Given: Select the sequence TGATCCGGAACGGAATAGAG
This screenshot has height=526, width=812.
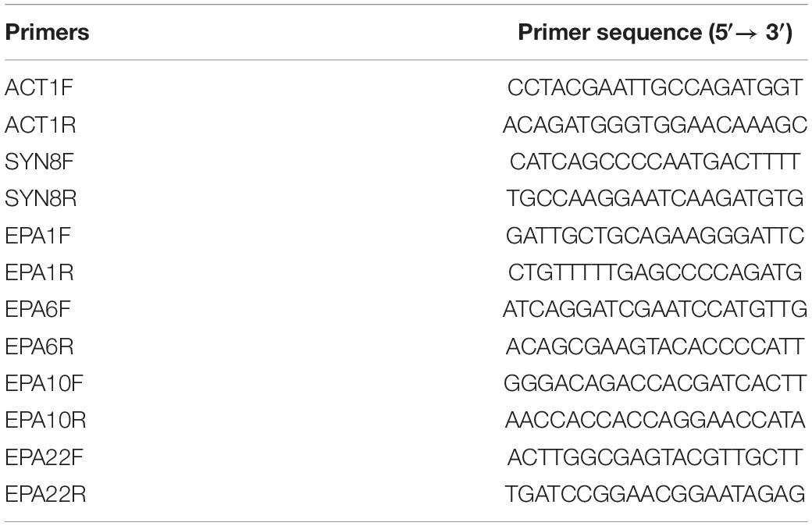Looking at the screenshot, I should point(655,494).
